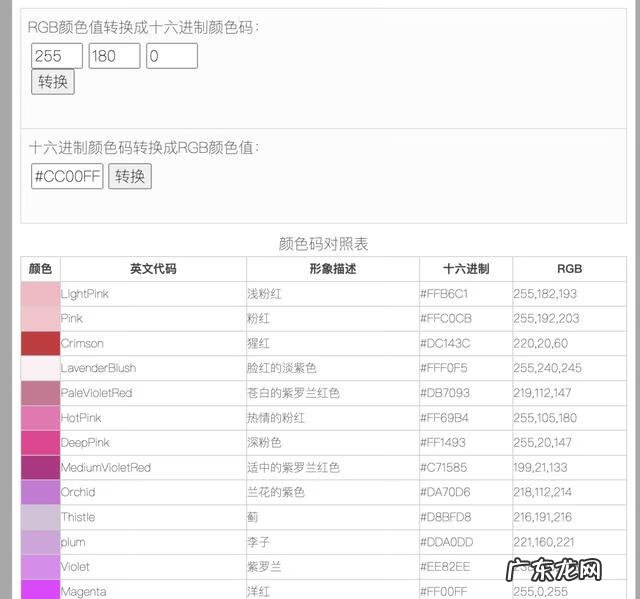Viewport: 640px width, 599px height.
Task: Click RGB value 199,21,133
Action: point(540,468)
